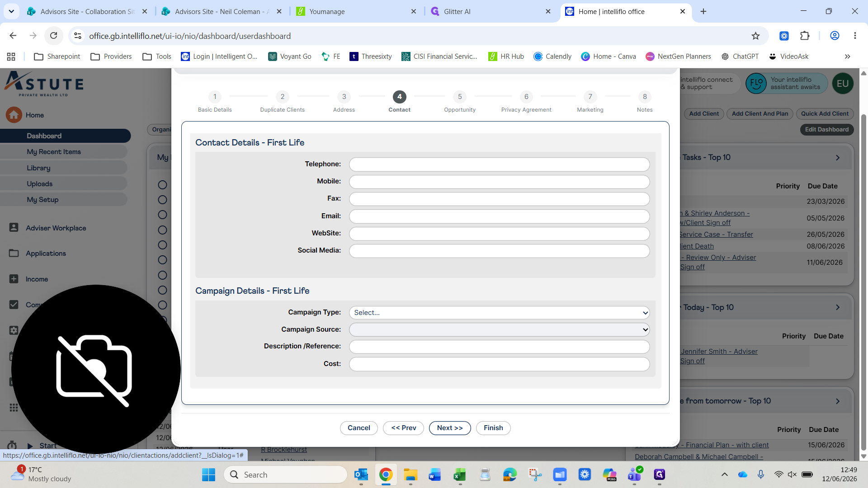Select the third radio circle in My list

(x=162, y=215)
